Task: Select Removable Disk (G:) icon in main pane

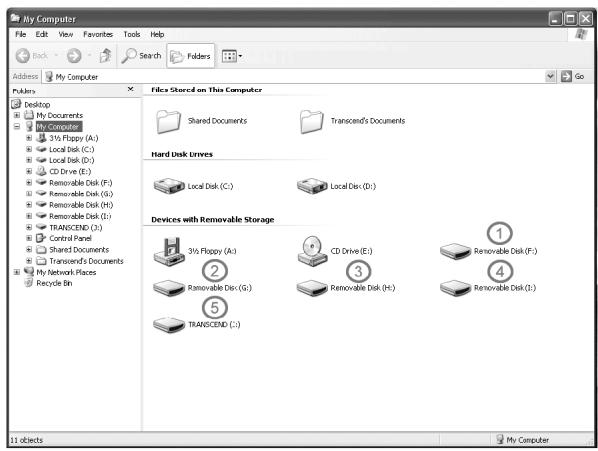Action: [x=169, y=288]
